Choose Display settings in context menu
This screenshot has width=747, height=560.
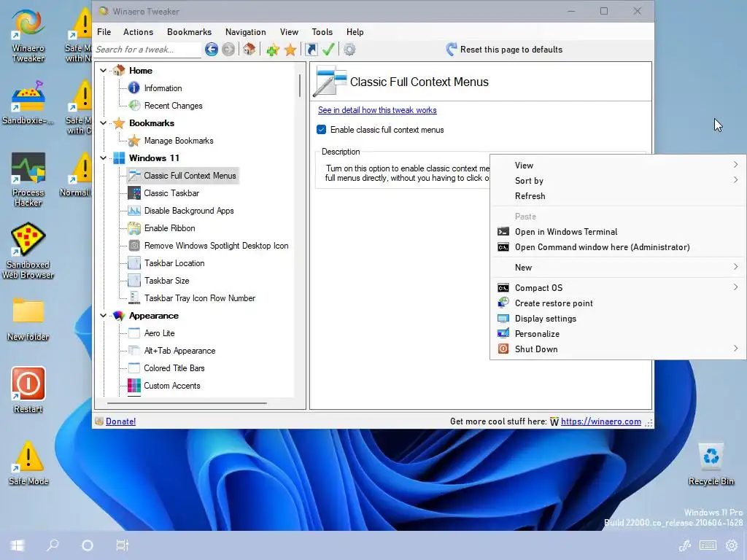tap(618, 318)
